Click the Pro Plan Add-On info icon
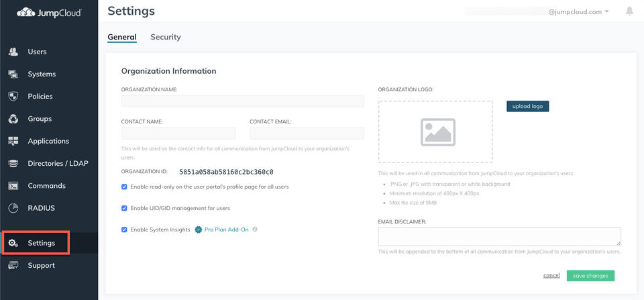The height and width of the screenshot is (300, 644). [255, 230]
